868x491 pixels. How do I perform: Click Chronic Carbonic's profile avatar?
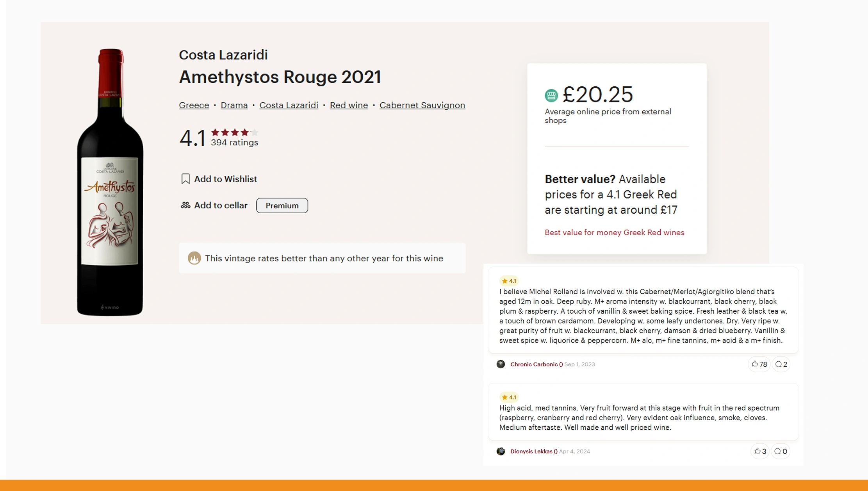[x=501, y=364]
